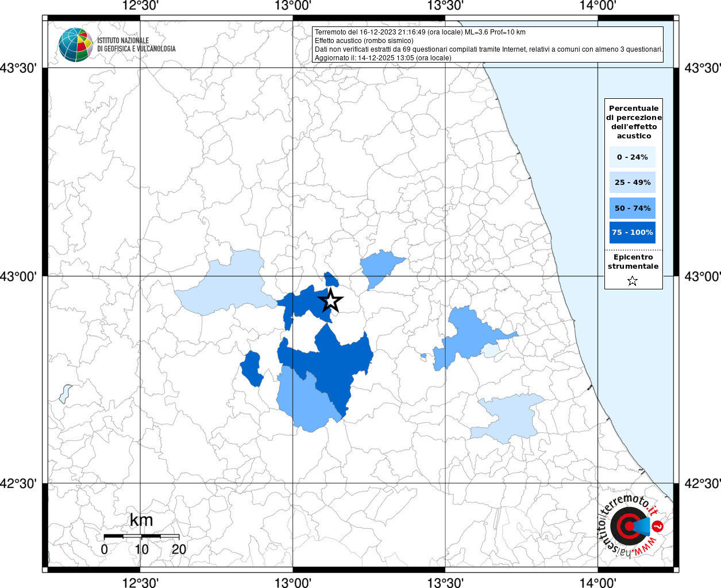Click the right axis label 43°30'
This screenshot has height=588, width=721.
click(x=703, y=68)
